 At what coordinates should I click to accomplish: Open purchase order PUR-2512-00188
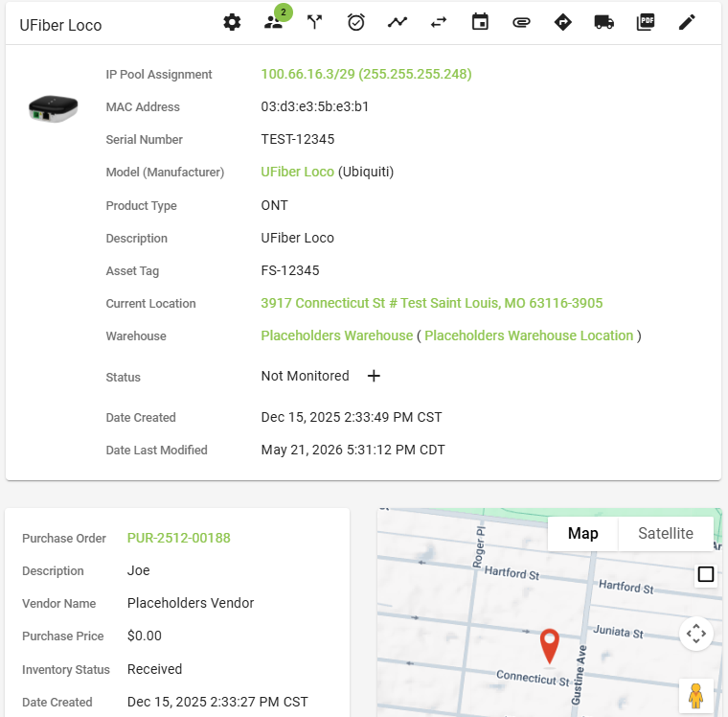[179, 538]
